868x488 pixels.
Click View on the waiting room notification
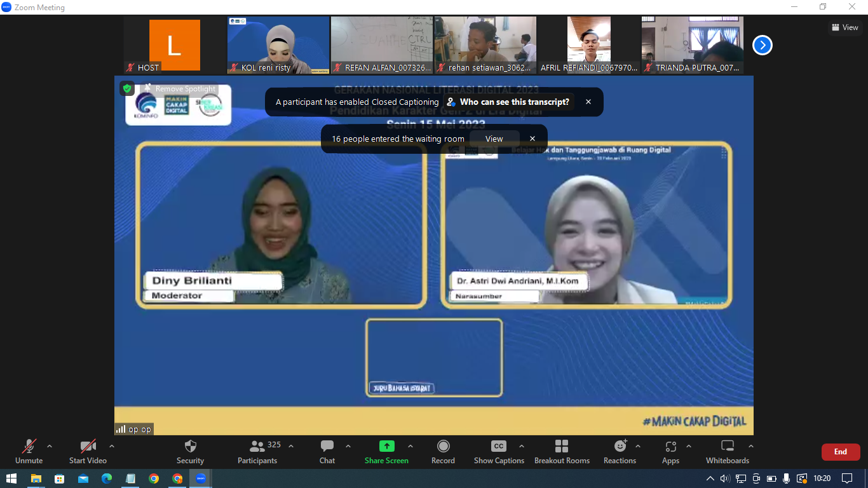(494, 139)
